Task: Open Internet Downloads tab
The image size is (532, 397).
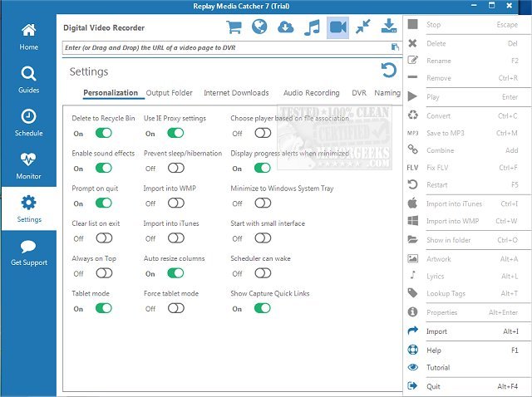Action: [236, 93]
